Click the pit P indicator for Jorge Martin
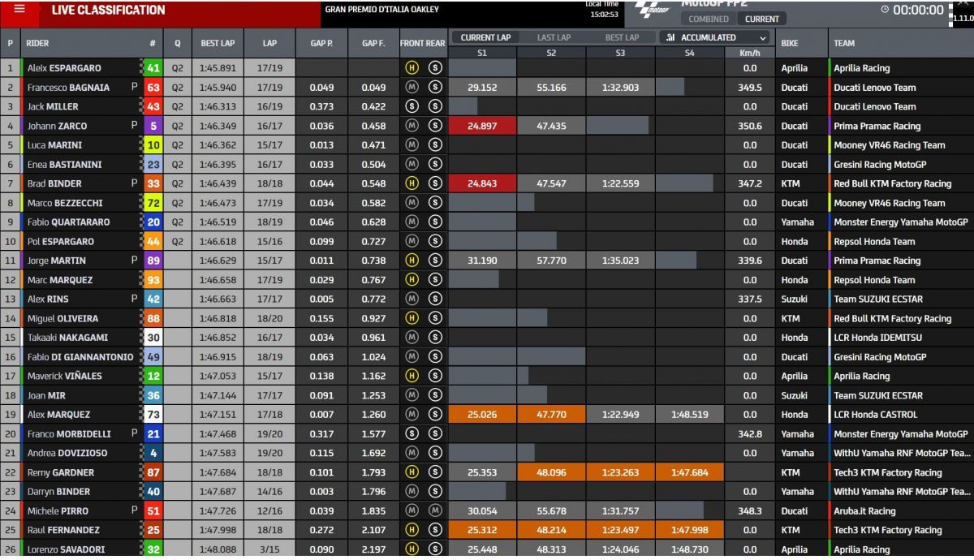 coord(134,261)
